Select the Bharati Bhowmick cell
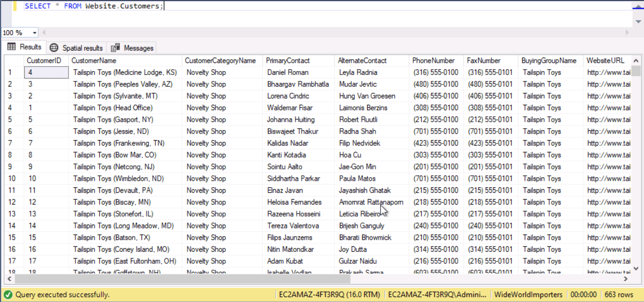 click(372, 238)
